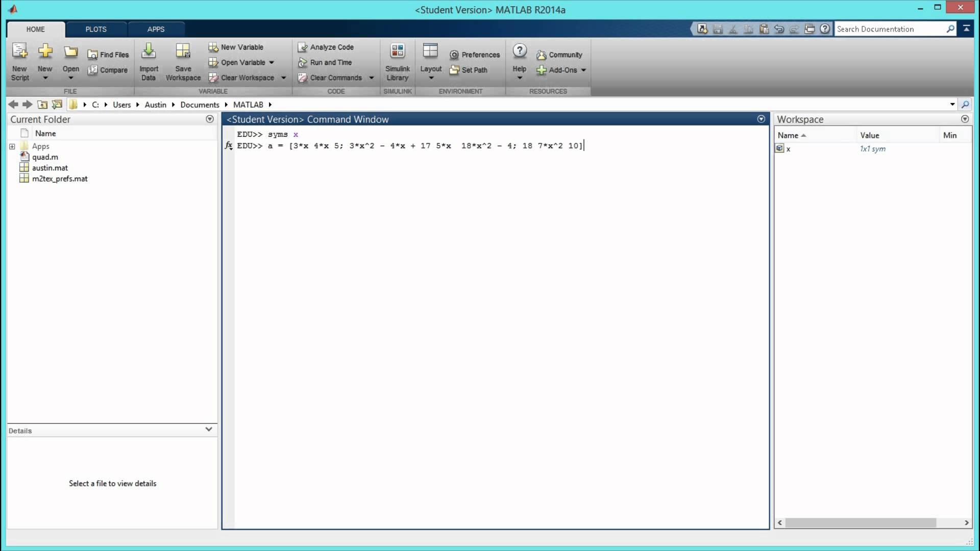Click the switch windows icon in quick access toolbar
Image resolution: width=980 pixels, height=551 pixels.
pos(810,29)
